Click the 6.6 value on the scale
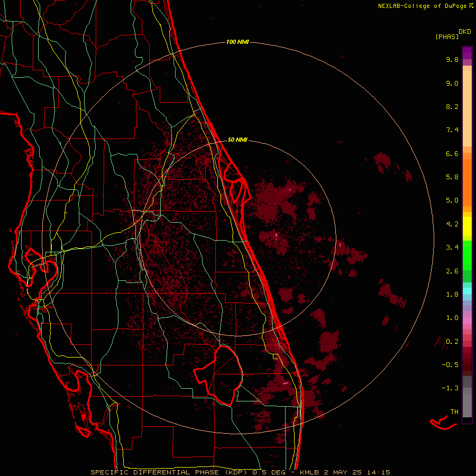The width and height of the screenshot is (476, 476). click(x=452, y=153)
